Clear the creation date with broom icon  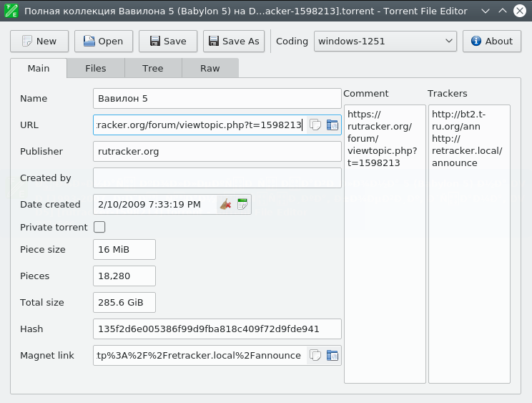226,205
